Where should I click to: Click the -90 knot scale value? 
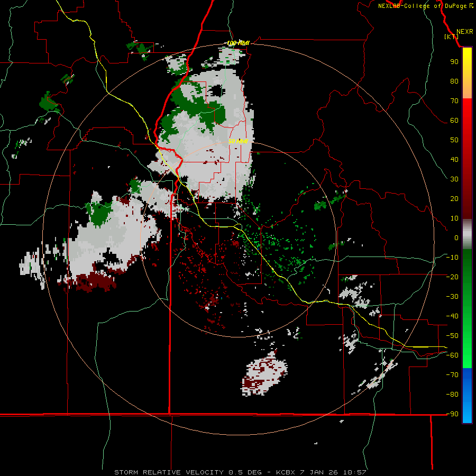[452, 414]
